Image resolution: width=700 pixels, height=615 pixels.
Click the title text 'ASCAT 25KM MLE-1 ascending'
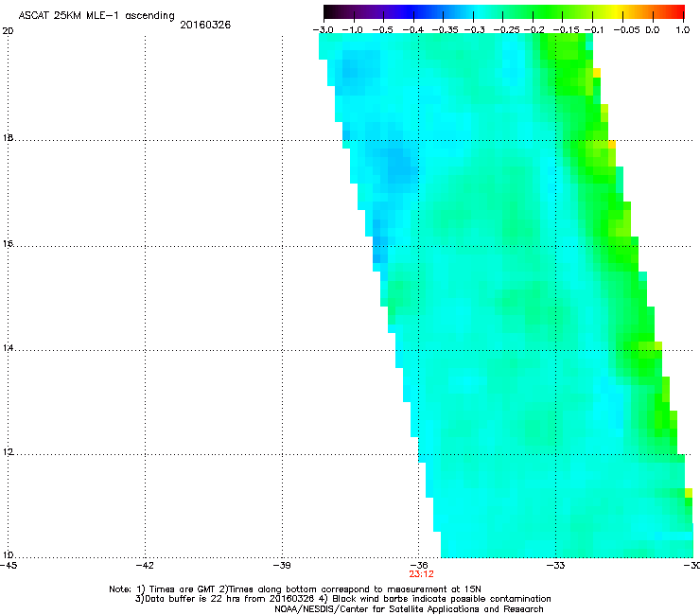96,16
